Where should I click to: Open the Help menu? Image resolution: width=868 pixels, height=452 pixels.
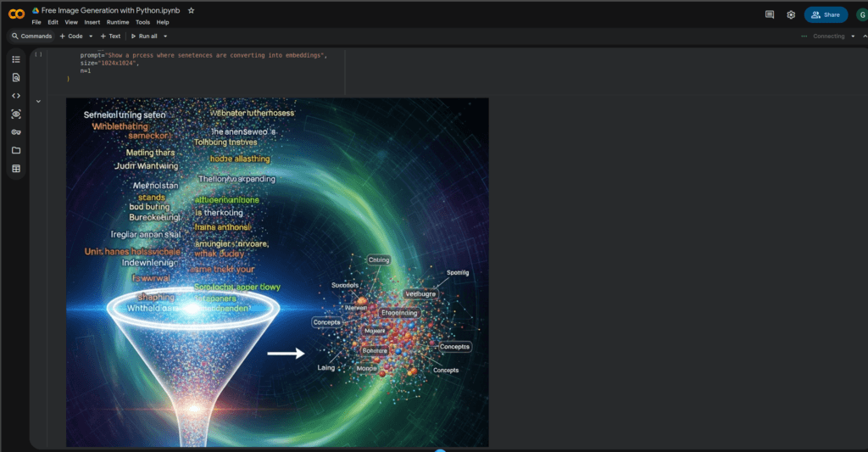click(x=163, y=22)
